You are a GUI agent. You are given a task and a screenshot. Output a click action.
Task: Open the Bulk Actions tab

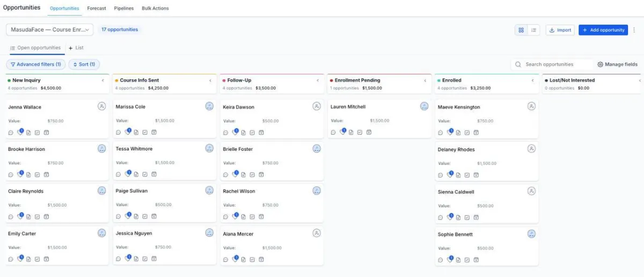click(x=155, y=9)
